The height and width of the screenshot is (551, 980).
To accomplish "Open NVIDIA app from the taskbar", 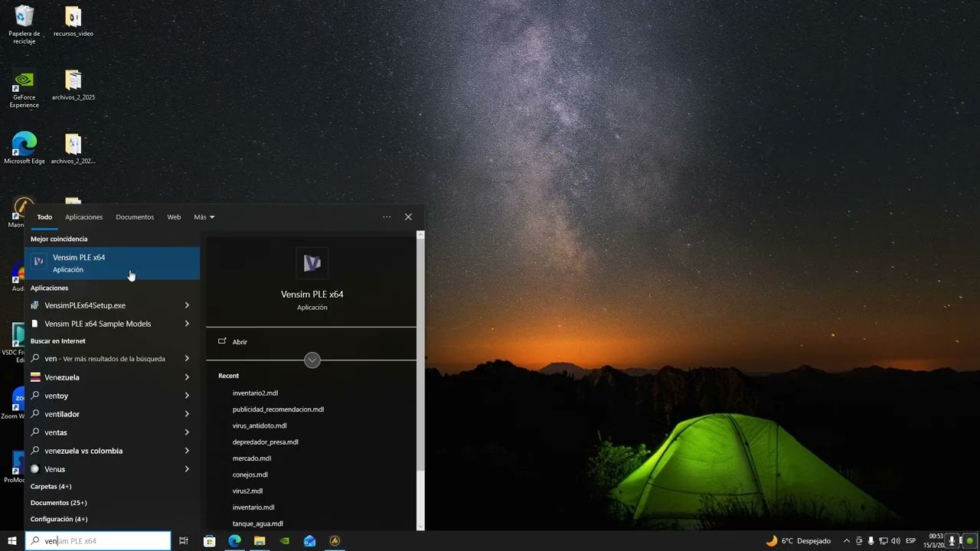I will (285, 541).
